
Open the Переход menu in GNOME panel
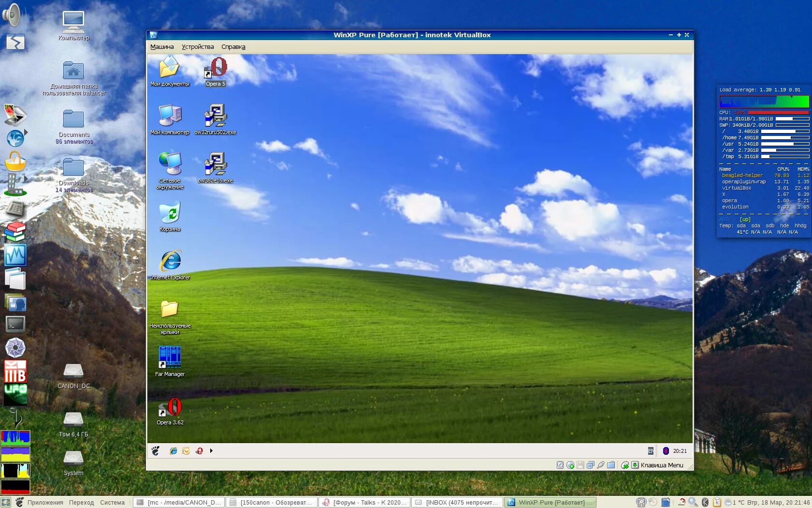(81, 503)
